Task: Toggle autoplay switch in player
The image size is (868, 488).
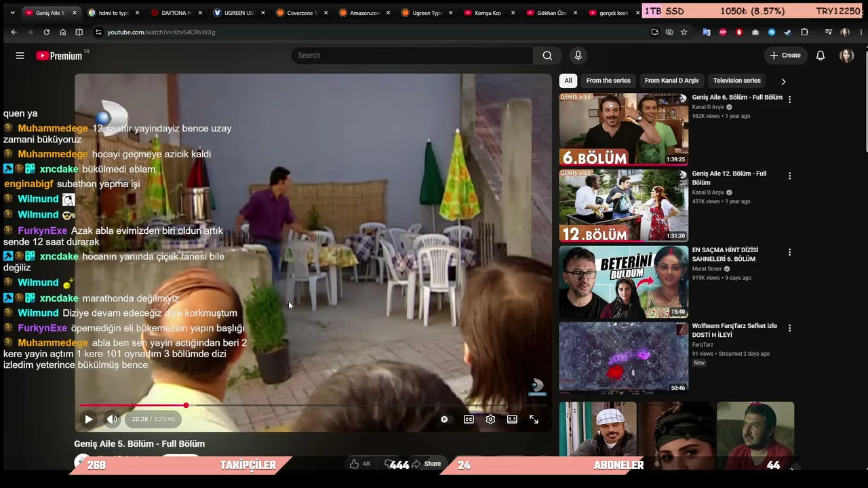Action: 444,420
